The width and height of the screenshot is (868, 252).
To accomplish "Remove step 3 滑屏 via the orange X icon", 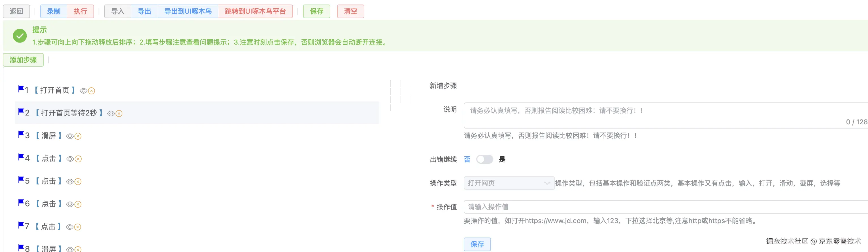I will [x=78, y=136].
